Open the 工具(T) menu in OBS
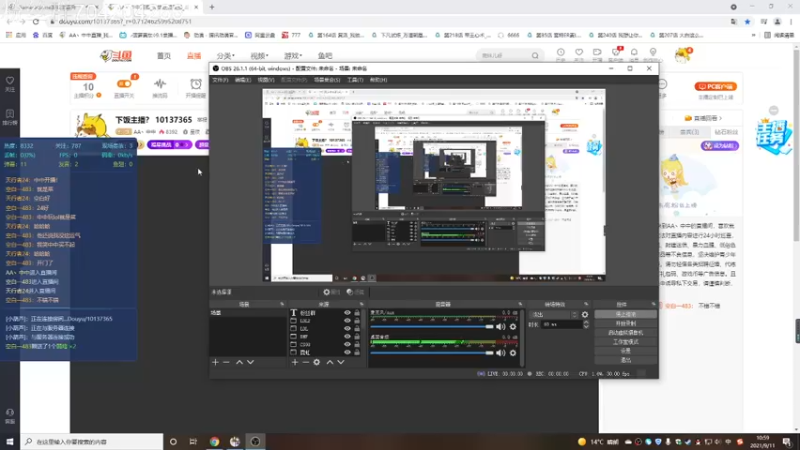 point(355,80)
